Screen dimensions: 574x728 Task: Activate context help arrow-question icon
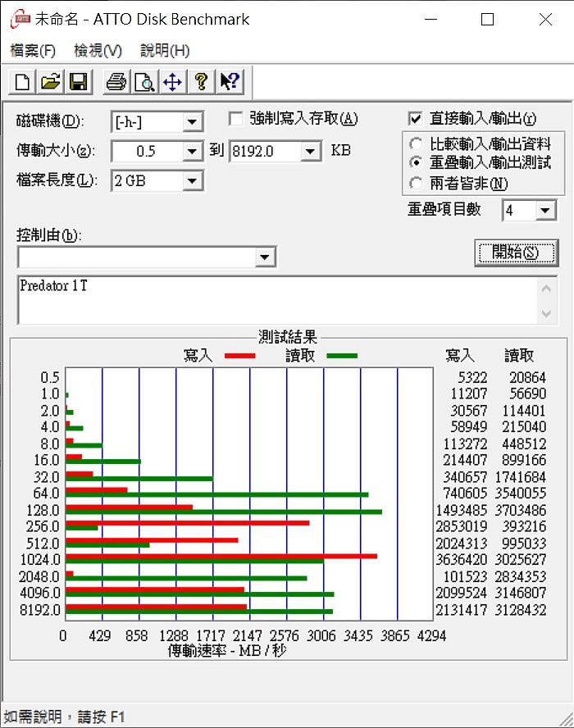230,82
